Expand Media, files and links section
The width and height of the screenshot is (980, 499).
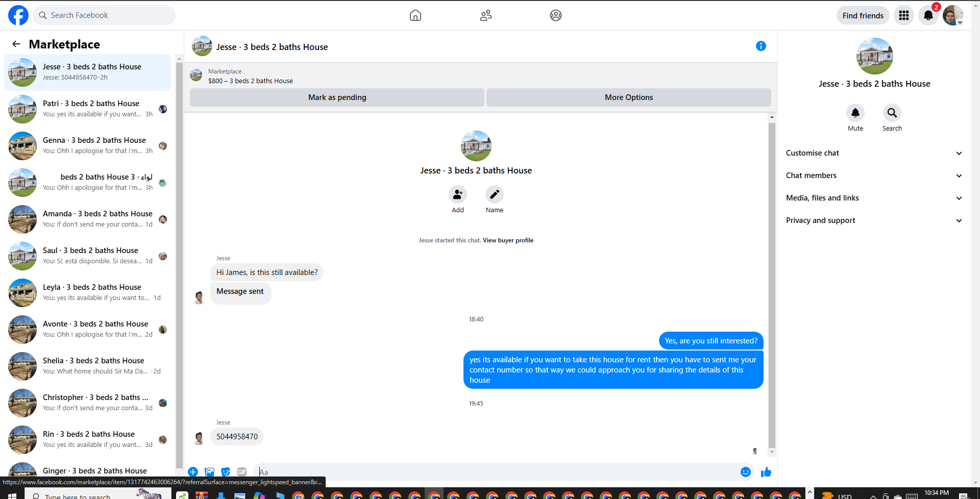[874, 198]
